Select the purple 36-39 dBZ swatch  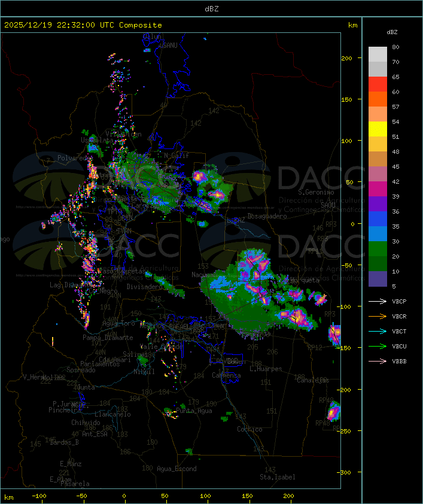coord(378,204)
